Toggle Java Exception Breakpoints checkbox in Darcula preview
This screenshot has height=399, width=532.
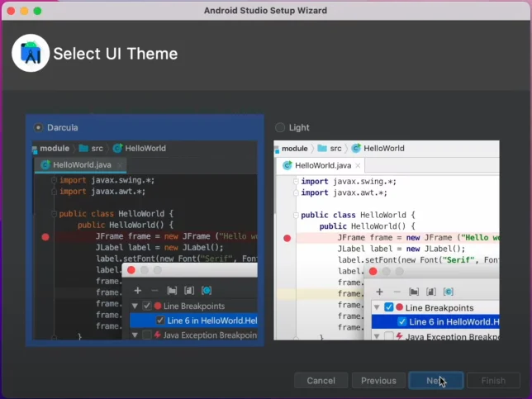tap(147, 335)
